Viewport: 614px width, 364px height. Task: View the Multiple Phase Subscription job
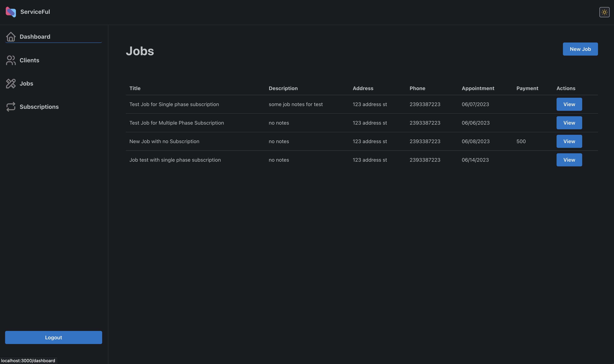(569, 123)
